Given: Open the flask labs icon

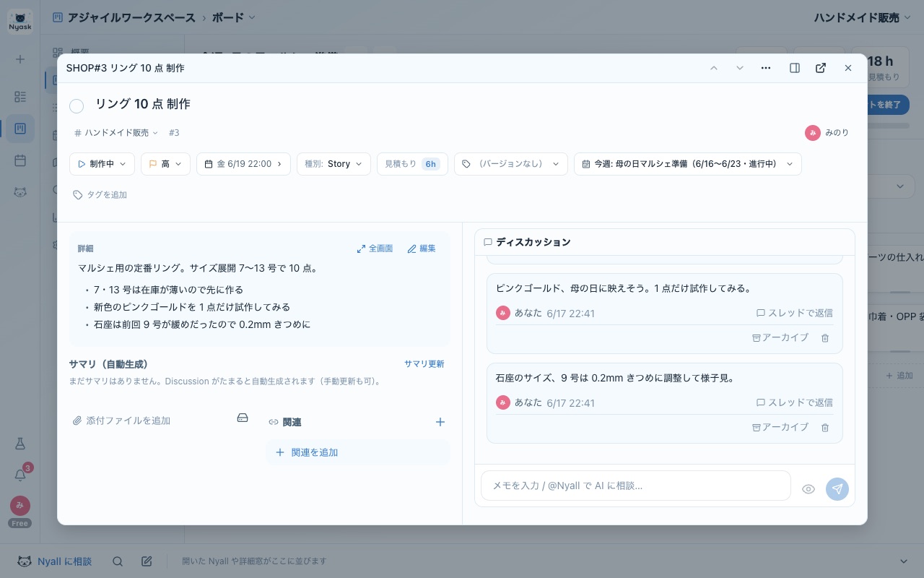Looking at the screenshot, I should point(20,443).
